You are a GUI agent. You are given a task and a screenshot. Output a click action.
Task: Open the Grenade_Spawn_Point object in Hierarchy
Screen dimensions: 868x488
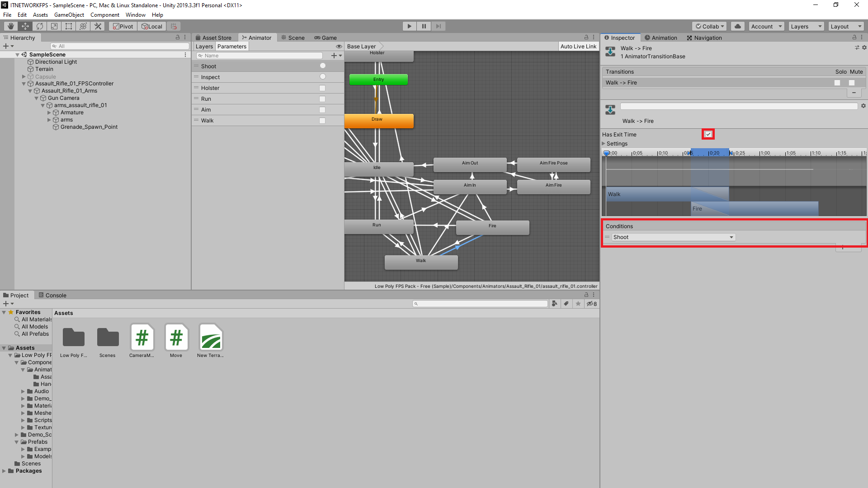tap(89, 127)
